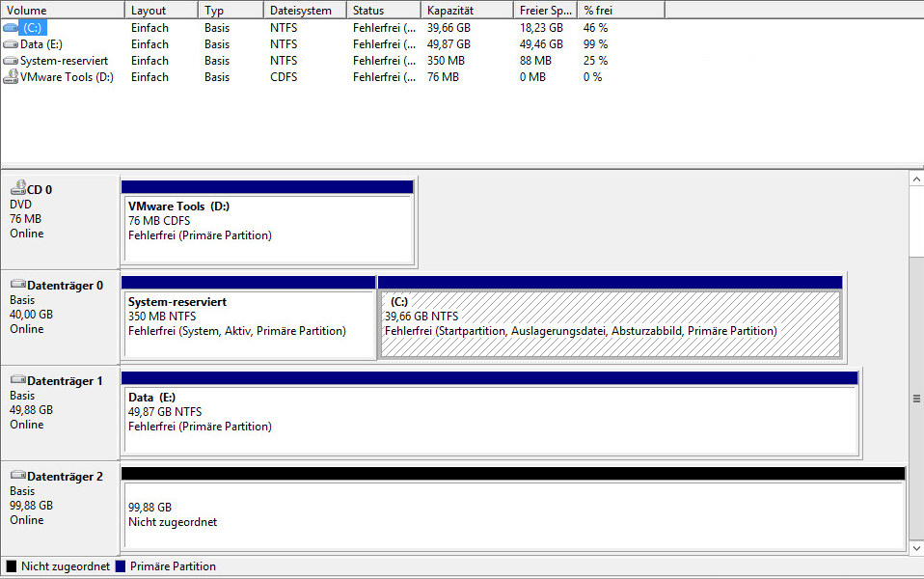Click the Datenträger 1 disk icon
Image resolution: width=924 pixels, height=579 pixels.
pos(18,379)
